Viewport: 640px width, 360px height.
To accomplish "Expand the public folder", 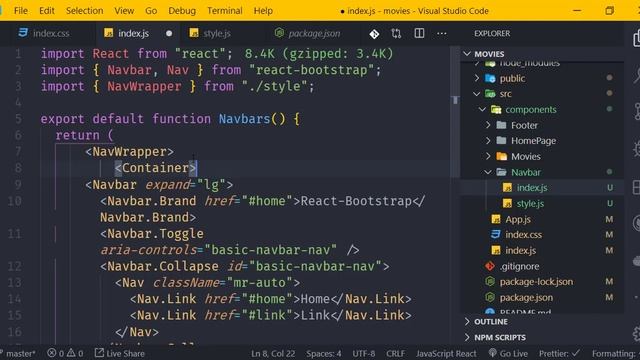I will [x=477, y=78].
